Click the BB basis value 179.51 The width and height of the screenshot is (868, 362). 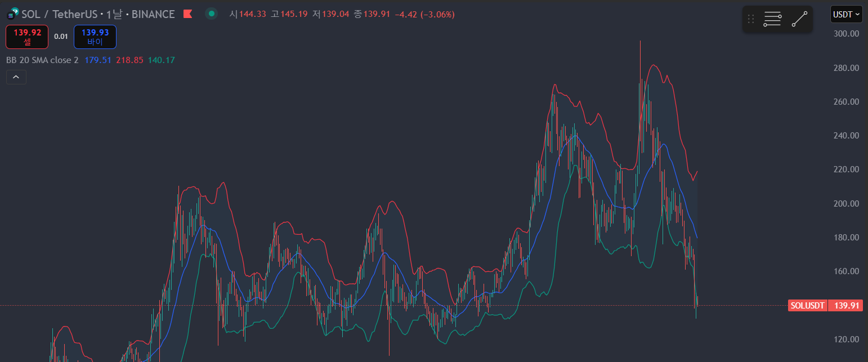tap(98, 60)
